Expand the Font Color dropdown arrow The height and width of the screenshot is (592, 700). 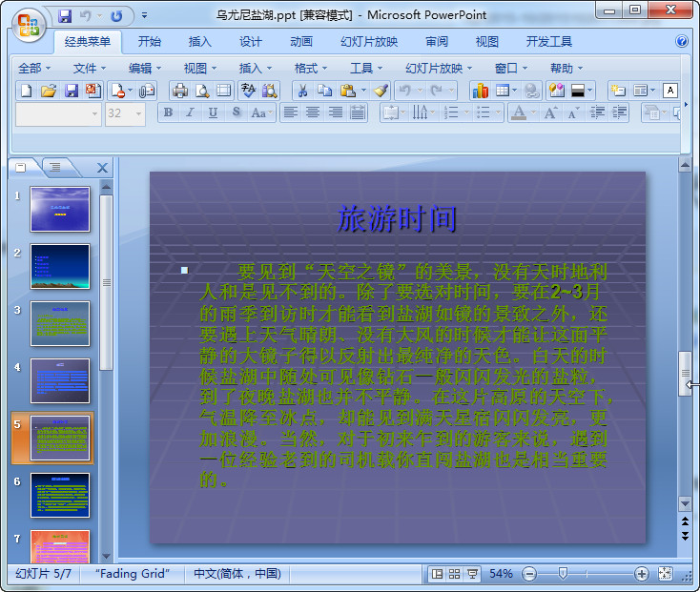pyautogui.click(x=533, y=113)
